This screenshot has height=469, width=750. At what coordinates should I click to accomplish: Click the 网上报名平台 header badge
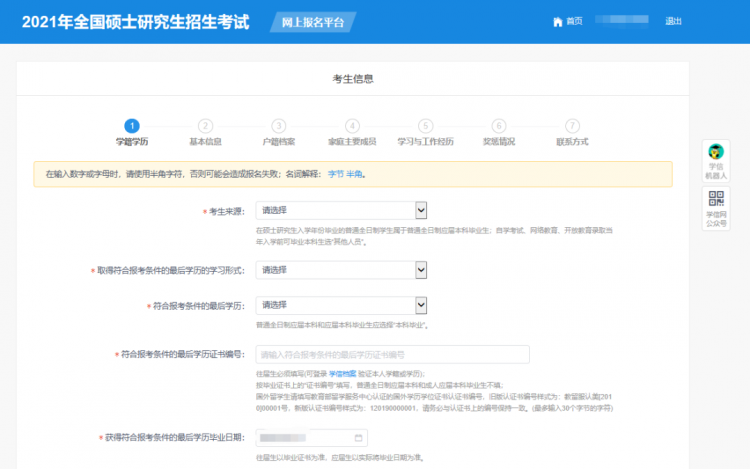pos(312,21)
